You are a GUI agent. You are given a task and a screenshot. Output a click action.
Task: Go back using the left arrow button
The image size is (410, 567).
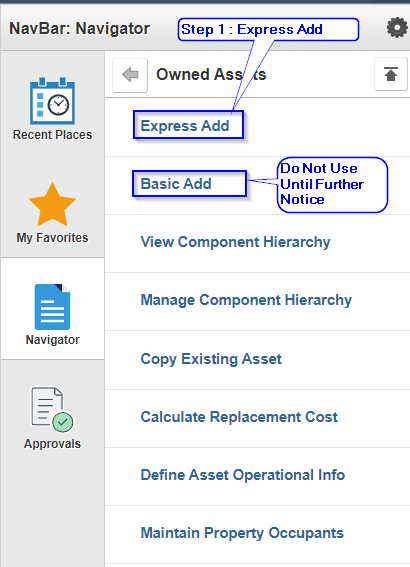pyautogui.click(x=130, y=75)
